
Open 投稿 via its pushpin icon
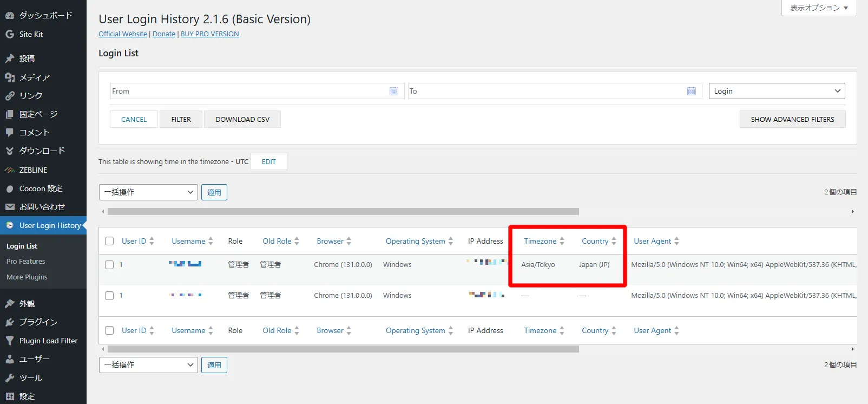(10, 58)
